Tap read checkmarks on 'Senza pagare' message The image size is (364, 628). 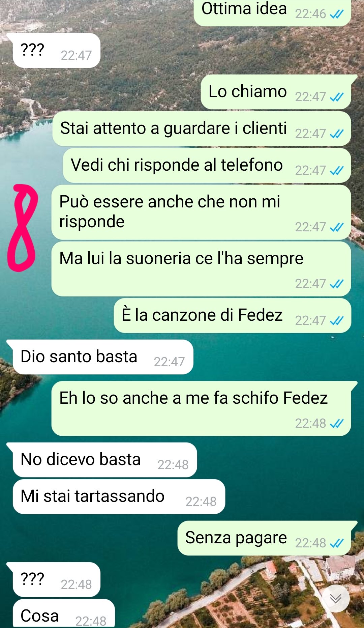337,543
